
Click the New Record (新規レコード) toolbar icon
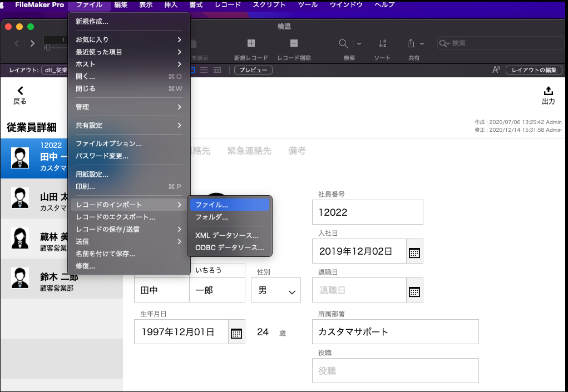(x=251, y=43)
